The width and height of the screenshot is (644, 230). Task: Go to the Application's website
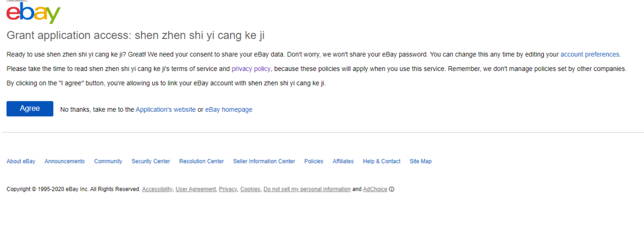click(x=166, y=110)
